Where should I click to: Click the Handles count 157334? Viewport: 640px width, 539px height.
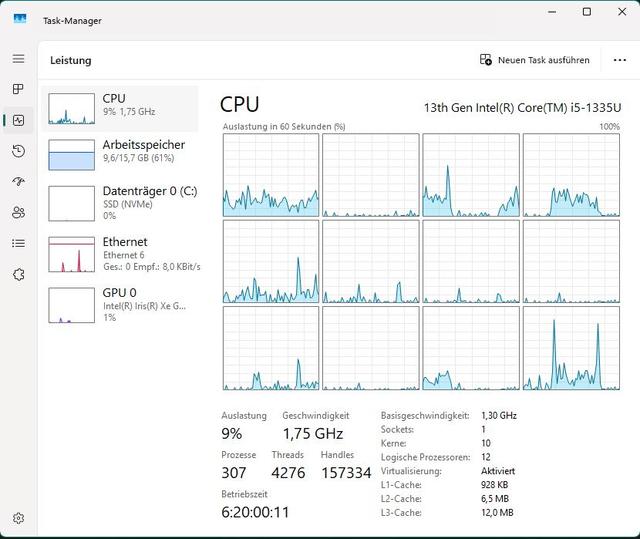(x=346, y=473)
